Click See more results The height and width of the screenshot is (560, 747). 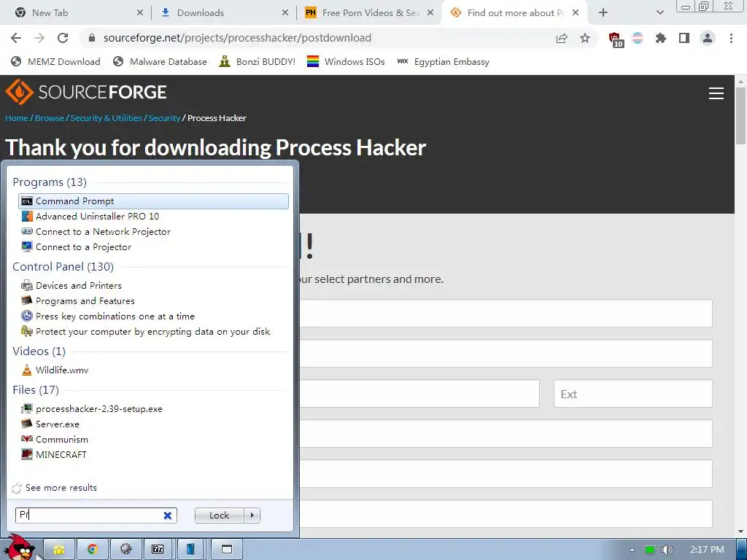point(61,488)
